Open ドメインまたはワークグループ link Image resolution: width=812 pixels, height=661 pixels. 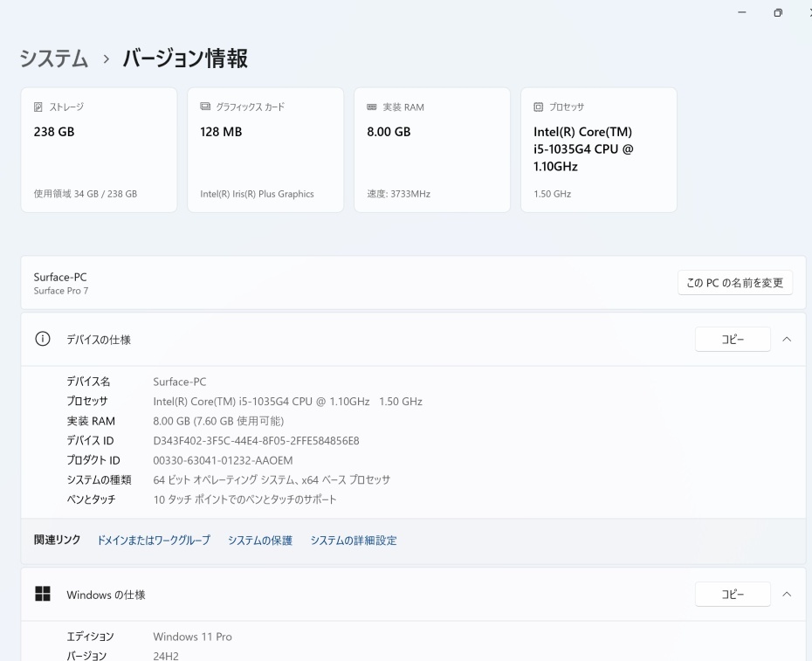154,541
